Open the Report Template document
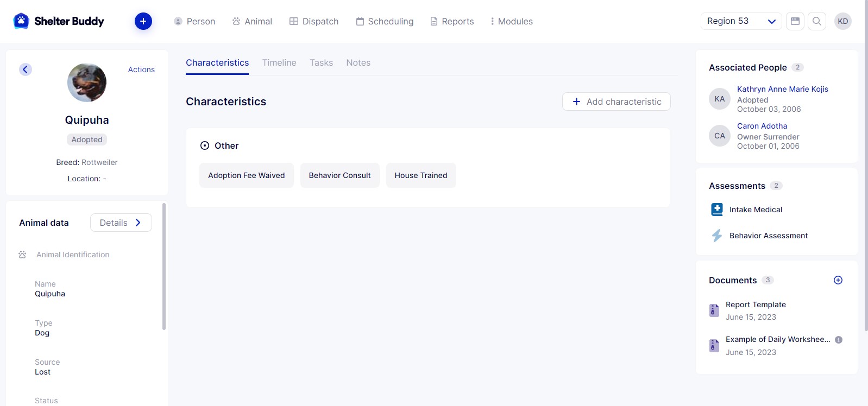 [756, 304]
